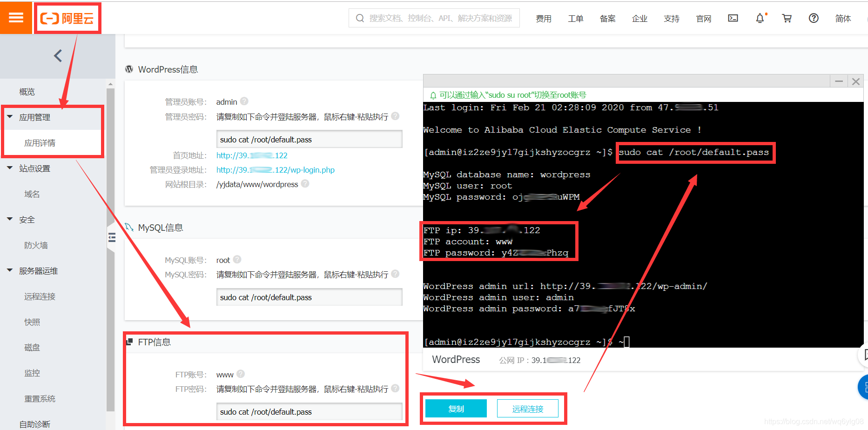
Task: Open 官网 in the top navigation
Action: [x=704, y=19]
